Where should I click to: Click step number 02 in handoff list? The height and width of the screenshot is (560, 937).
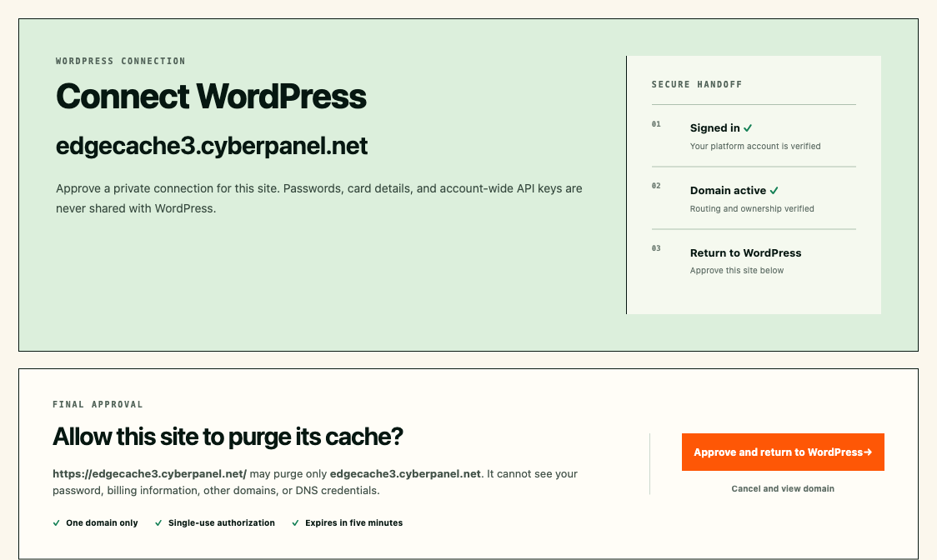coord(656,186)
